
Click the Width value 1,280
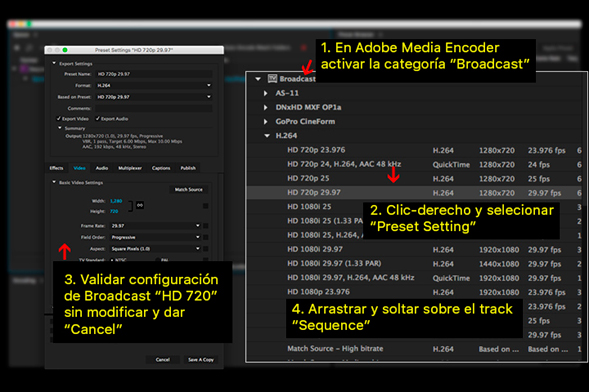click(x=116, y=201)
